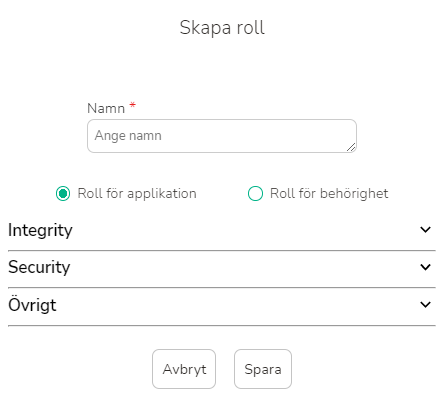
Task: Expand the Security section header
Action: pyautogui.click(x=222, y=267)
